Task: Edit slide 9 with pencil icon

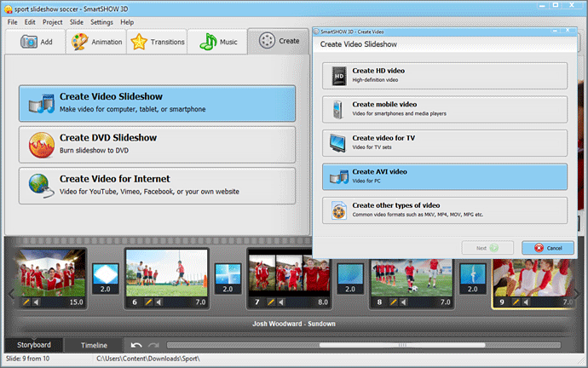Action: click(516, 302)
